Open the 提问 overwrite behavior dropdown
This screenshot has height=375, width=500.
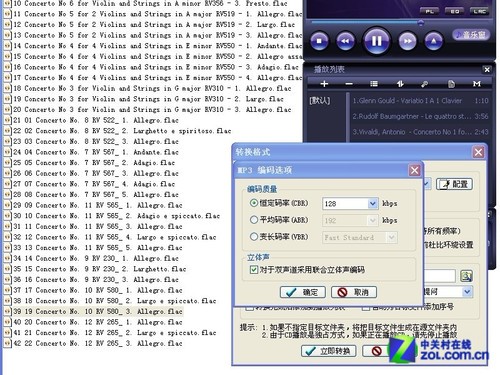[467, 292]
